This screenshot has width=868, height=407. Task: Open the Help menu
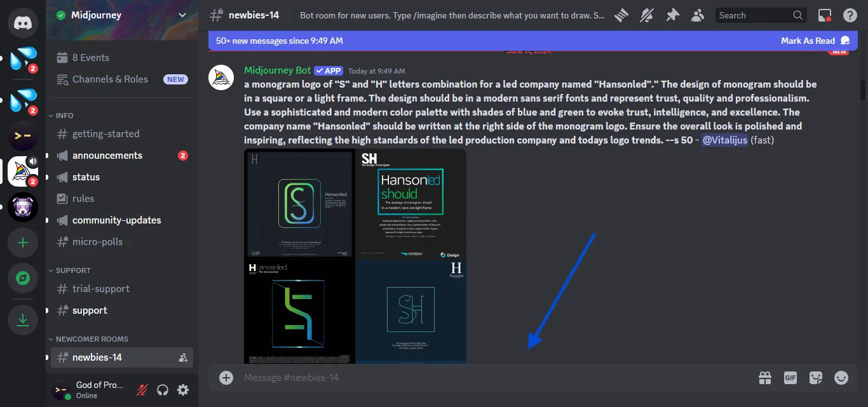tap(850, 15)
